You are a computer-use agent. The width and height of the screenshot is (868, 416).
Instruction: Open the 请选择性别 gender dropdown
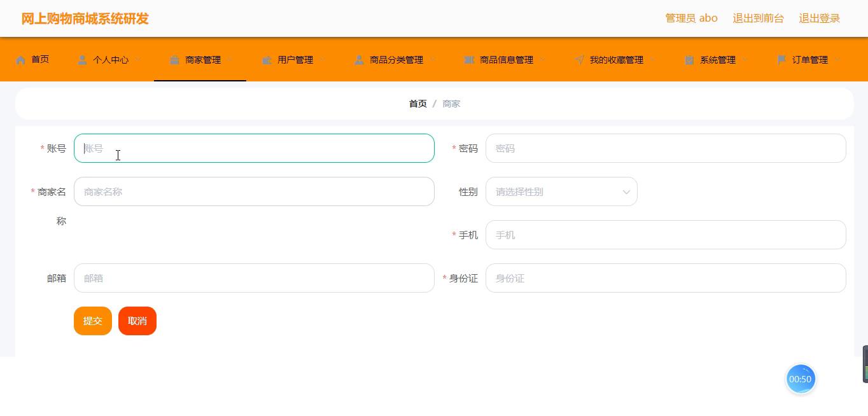coord(561,191)
